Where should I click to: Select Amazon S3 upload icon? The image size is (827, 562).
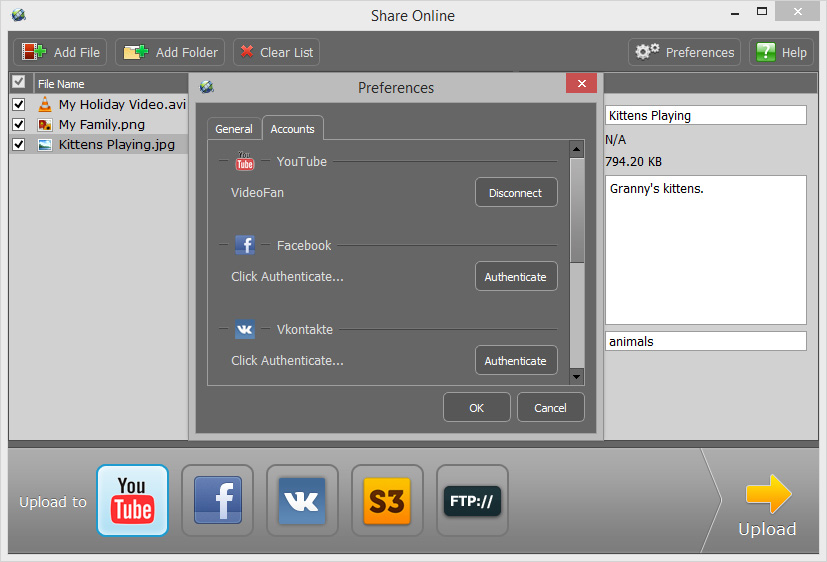click(387, 500)
